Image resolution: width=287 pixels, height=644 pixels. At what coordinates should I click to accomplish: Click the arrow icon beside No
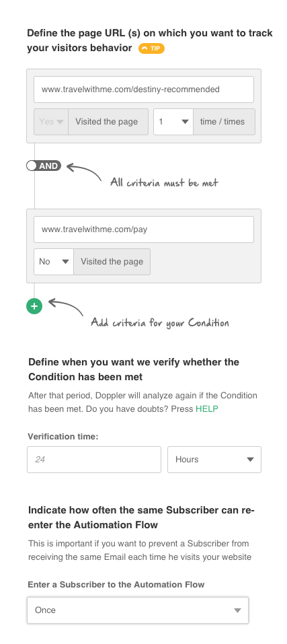(65, 262)
